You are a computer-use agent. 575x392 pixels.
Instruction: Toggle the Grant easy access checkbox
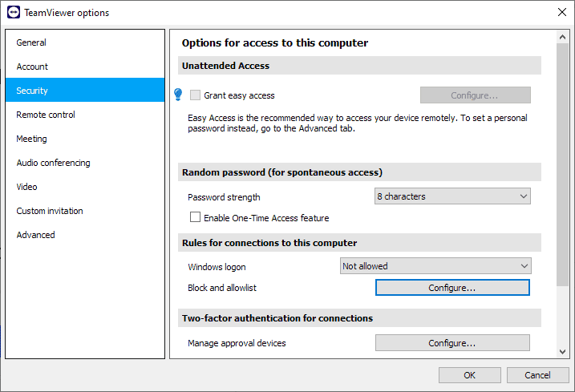tap(195, 95)
